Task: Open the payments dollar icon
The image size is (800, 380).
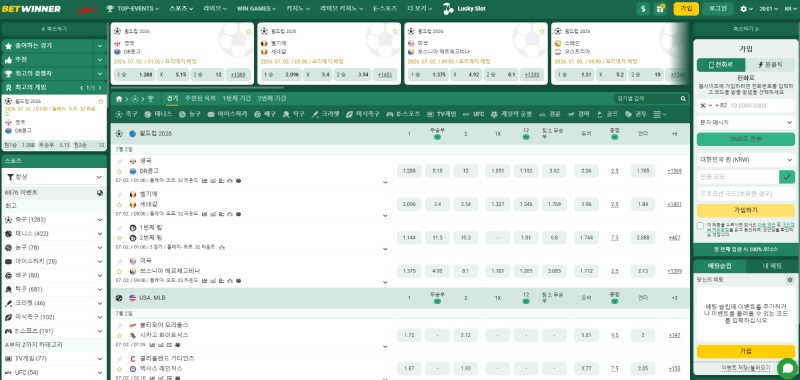Action: [x=643, y=9]
